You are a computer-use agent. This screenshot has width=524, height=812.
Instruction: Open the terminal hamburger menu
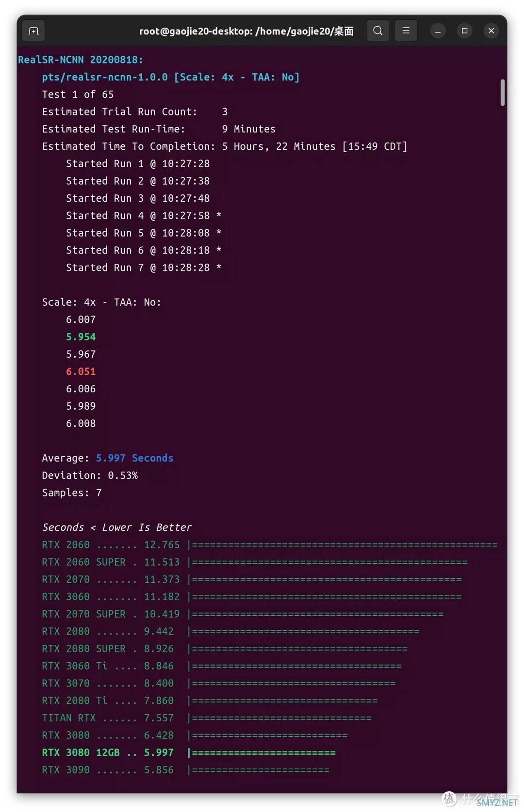(406, 31)
